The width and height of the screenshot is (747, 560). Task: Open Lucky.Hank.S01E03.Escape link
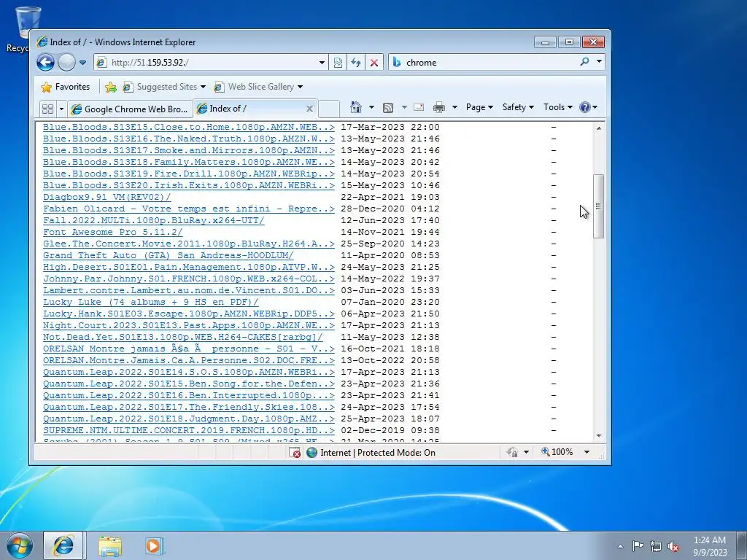click(x=189, y=314)
